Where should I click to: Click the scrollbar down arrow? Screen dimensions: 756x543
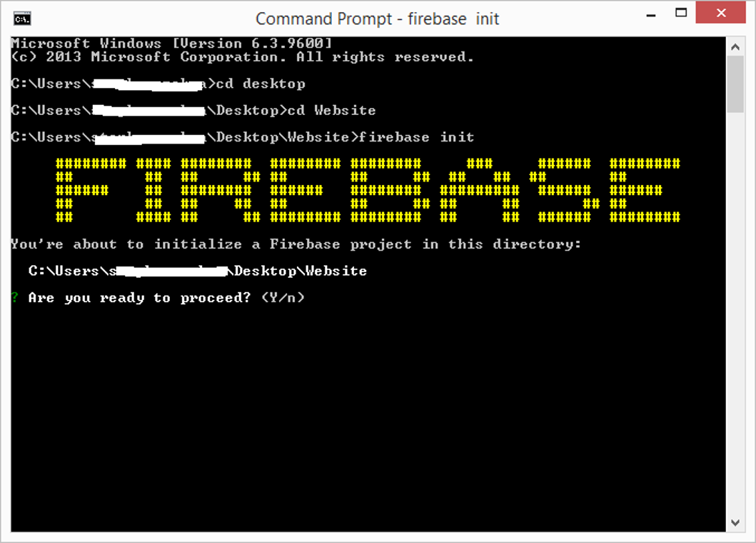(735, 523)
